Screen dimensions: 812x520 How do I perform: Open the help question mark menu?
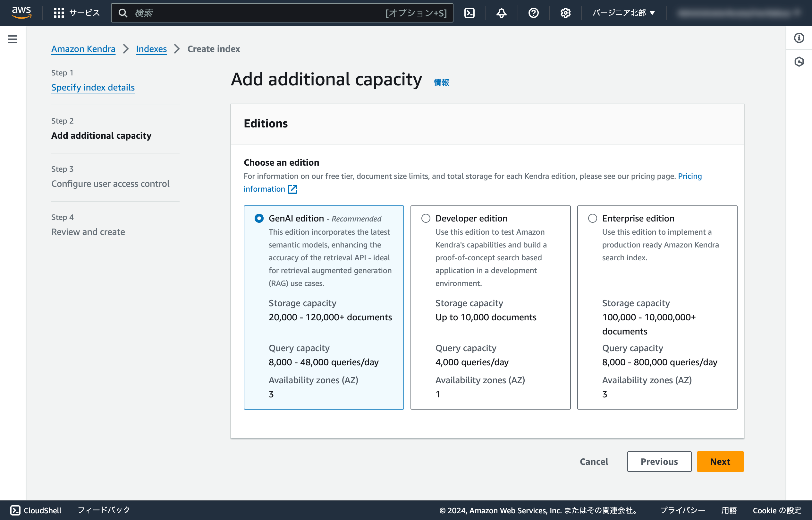click(x=533, y=13)
